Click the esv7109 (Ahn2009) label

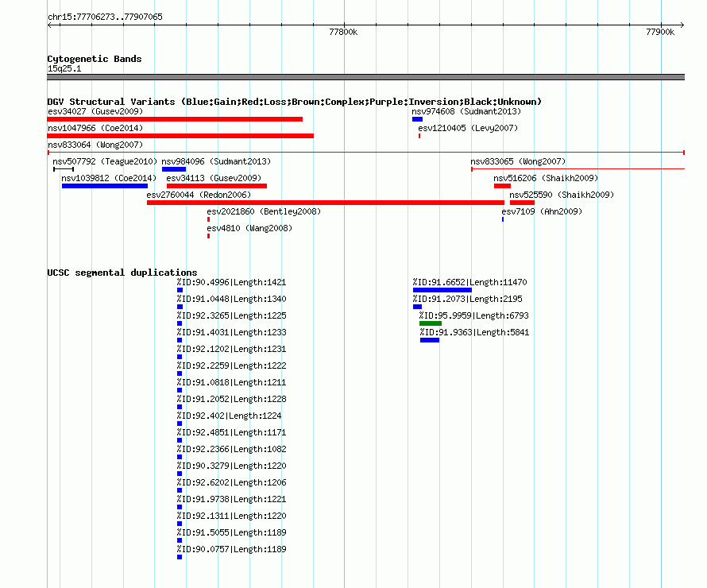point(542,211)
